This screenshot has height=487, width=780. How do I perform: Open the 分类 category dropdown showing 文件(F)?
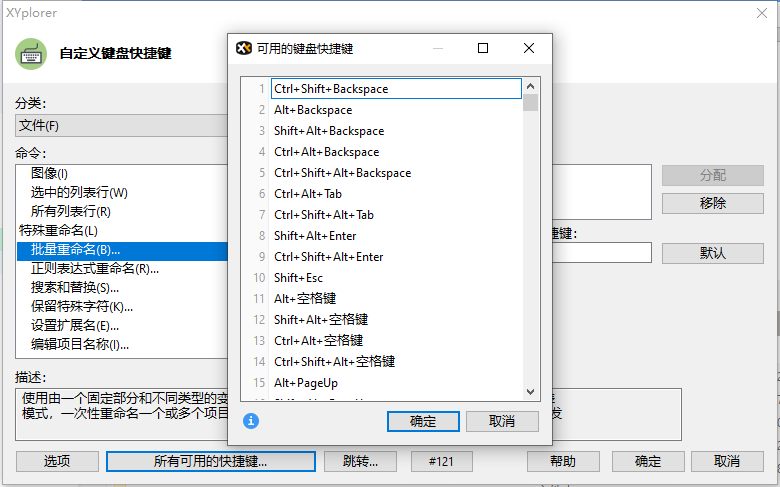pos(120,125)
